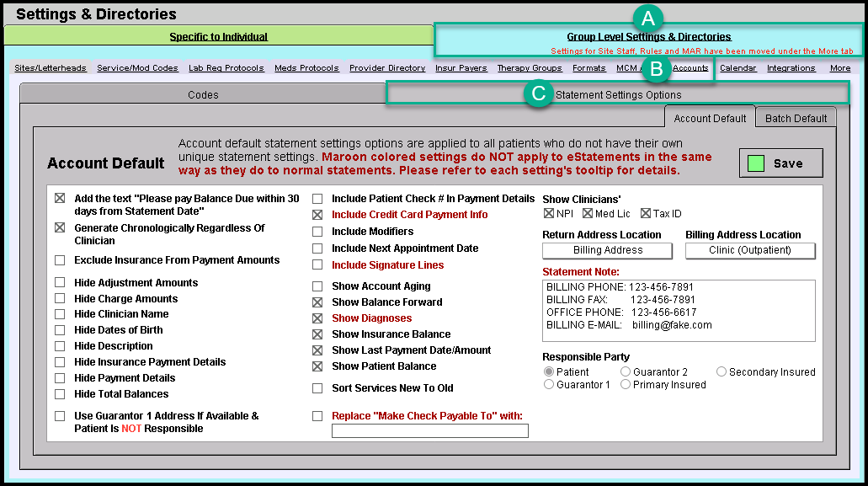
Task: Open Return Address Location Billing Address selector
Action: pos(607,250)
